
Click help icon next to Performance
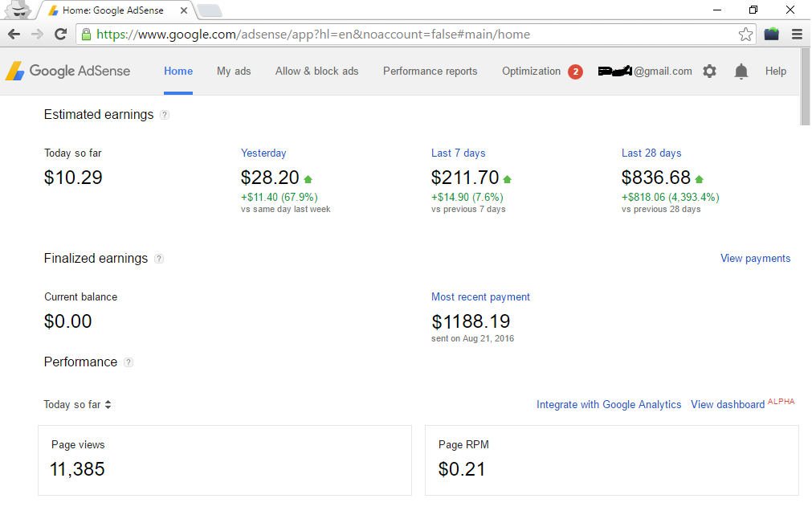[129, 362]
